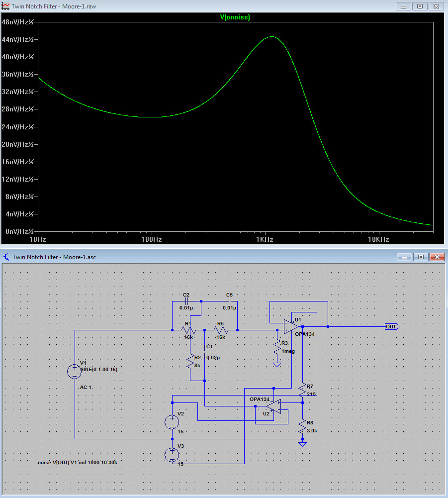Select resistor R1 symbol
Screen dimensions: 448x498
188,330
